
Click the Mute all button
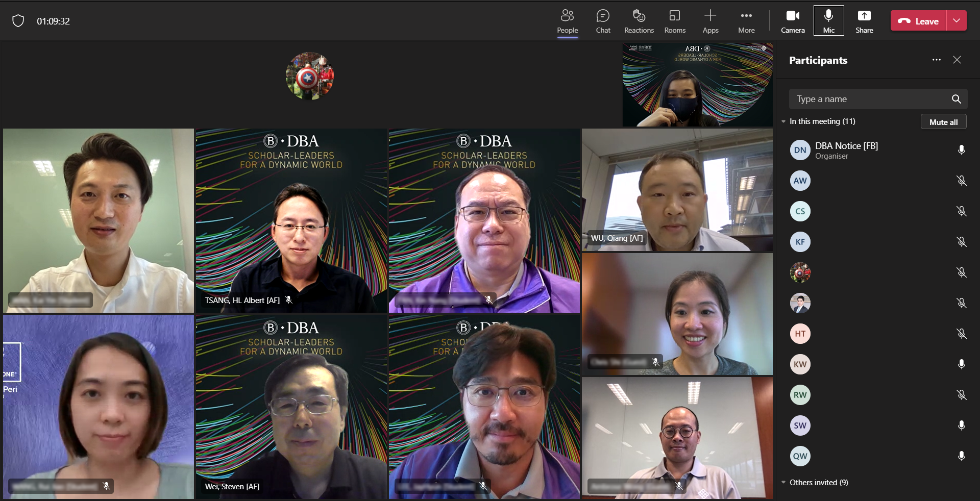point(943,122)
